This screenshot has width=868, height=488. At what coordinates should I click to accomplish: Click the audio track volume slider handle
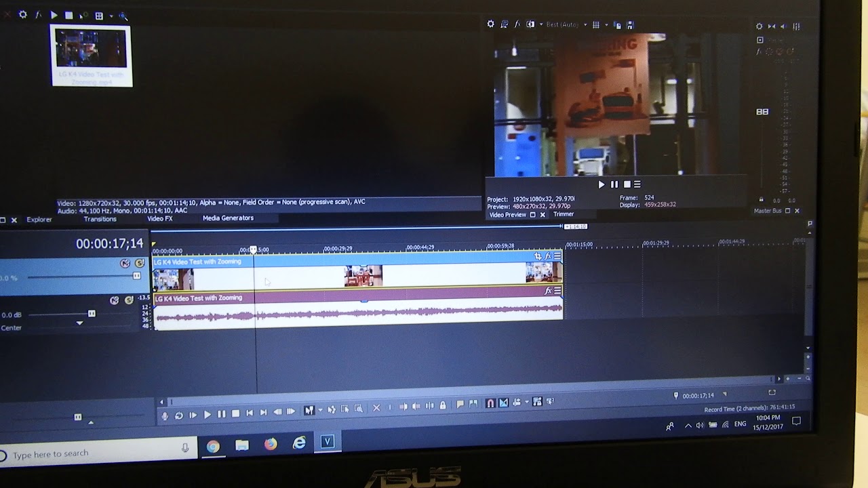coord(92,314)
